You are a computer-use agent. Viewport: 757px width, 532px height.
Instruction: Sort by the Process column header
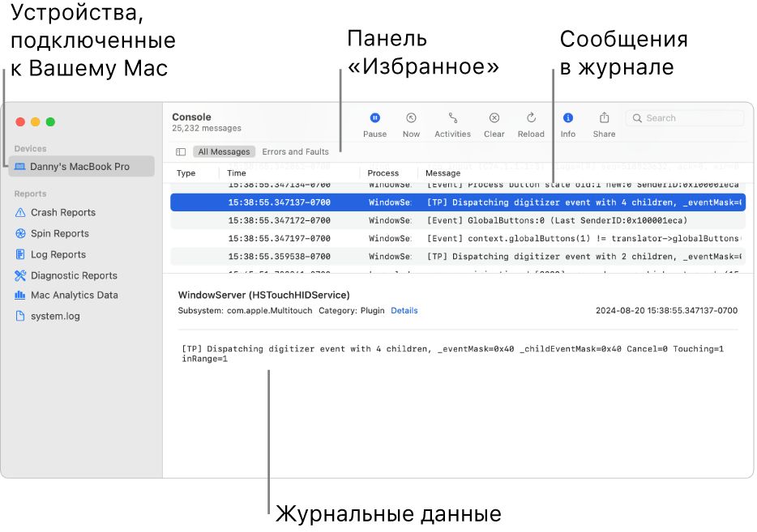point(383,173)
